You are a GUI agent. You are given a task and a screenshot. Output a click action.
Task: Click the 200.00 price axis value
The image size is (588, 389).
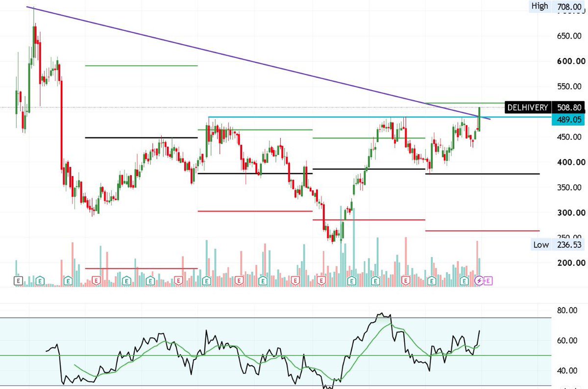click(x=571, y=263)
